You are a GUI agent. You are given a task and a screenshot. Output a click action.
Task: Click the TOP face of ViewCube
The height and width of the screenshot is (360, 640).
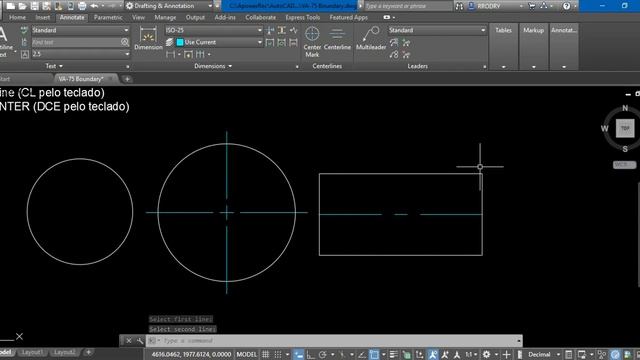(x=625, y=128)
